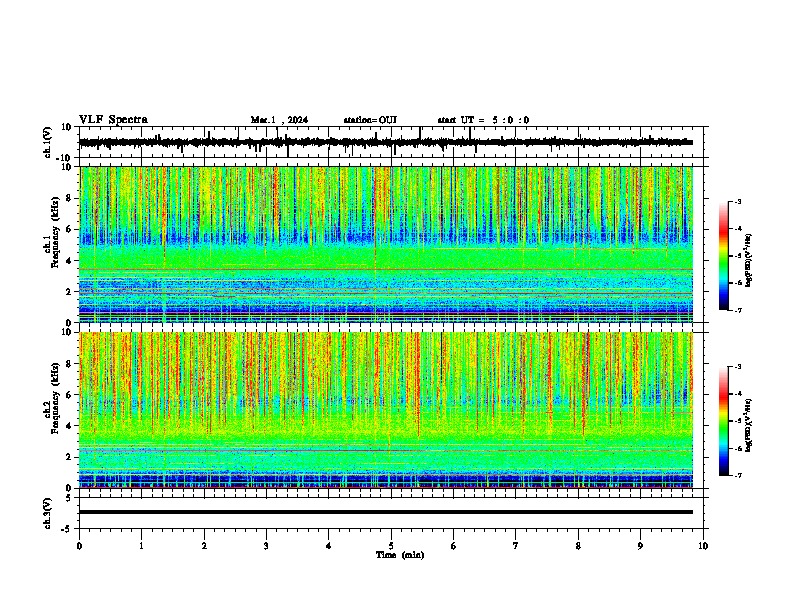This screenshot has width=792, height=612.
Task: Click the 'start UT = 5 : 0 : 0' text
Action: [x=483, y=120]
